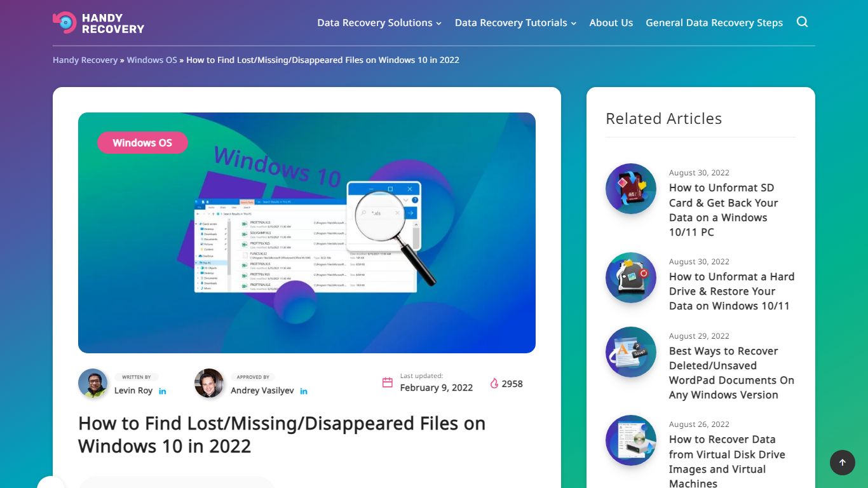Click the article title heading
Screen dimensions: 868x488
coord(281,435)
